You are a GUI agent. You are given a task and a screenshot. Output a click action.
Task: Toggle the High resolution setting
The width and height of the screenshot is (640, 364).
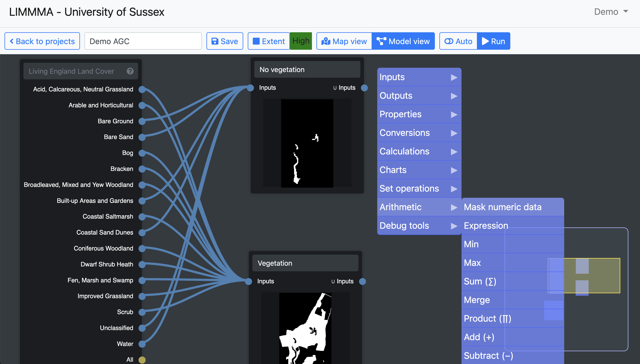pyautogui.click(x=301, y=41)
